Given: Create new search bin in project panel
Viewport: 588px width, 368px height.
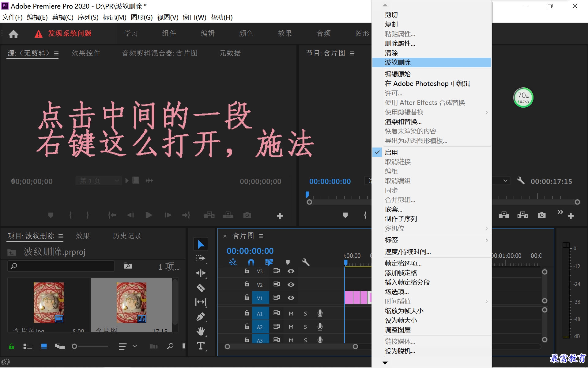Looking at the screenshot, I should coord(128,266).
